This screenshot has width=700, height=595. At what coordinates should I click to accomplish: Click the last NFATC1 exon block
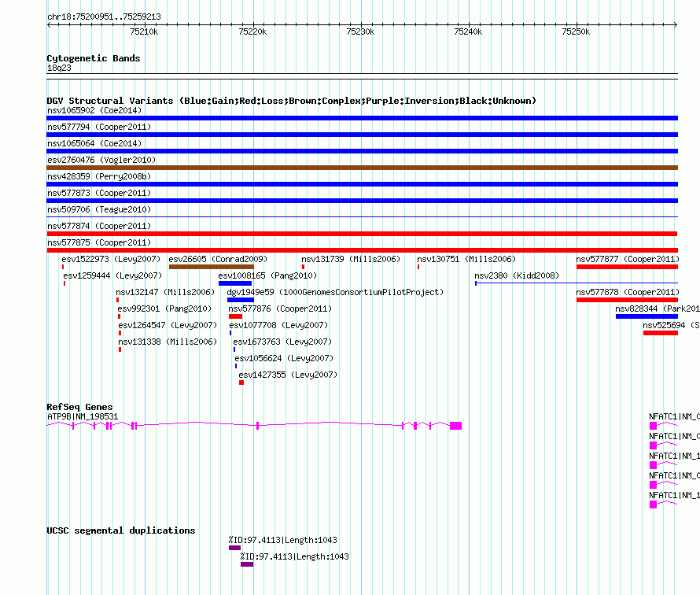tap(653, 504)
